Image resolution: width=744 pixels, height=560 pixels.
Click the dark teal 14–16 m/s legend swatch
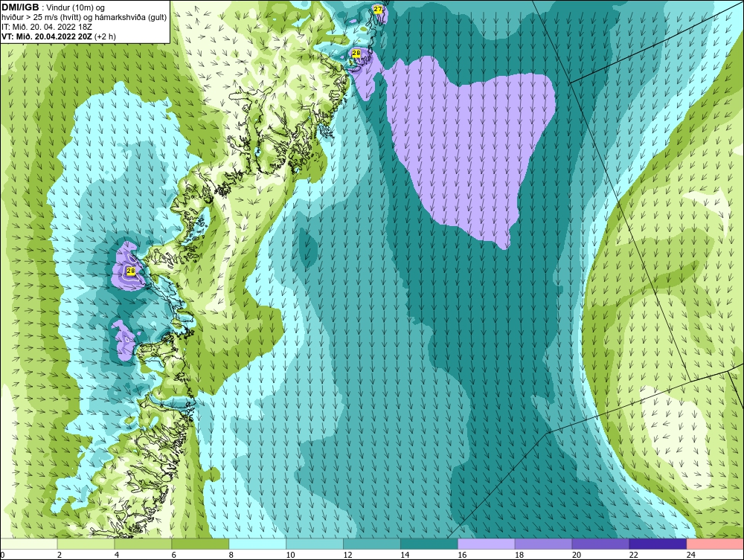pos(429,544)
